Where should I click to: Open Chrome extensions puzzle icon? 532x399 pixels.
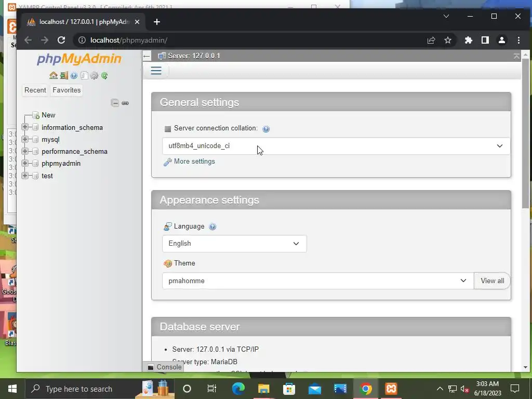469,40
